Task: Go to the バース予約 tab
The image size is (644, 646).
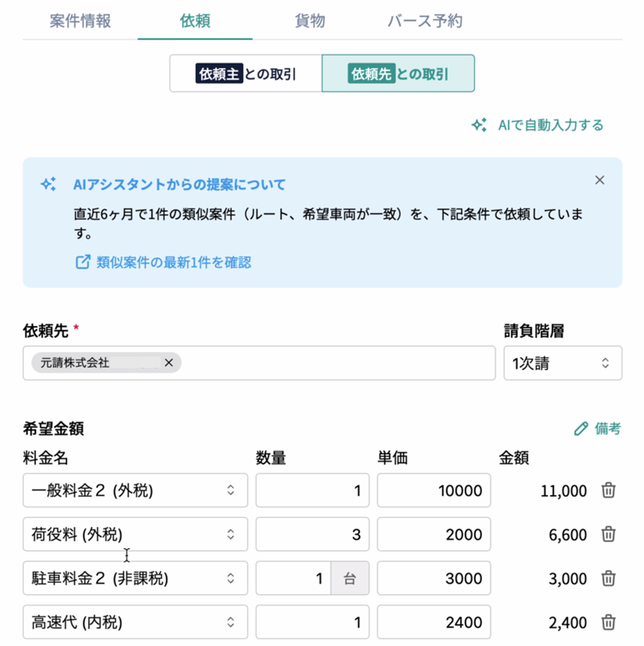Action: click(x=425, y=21)
